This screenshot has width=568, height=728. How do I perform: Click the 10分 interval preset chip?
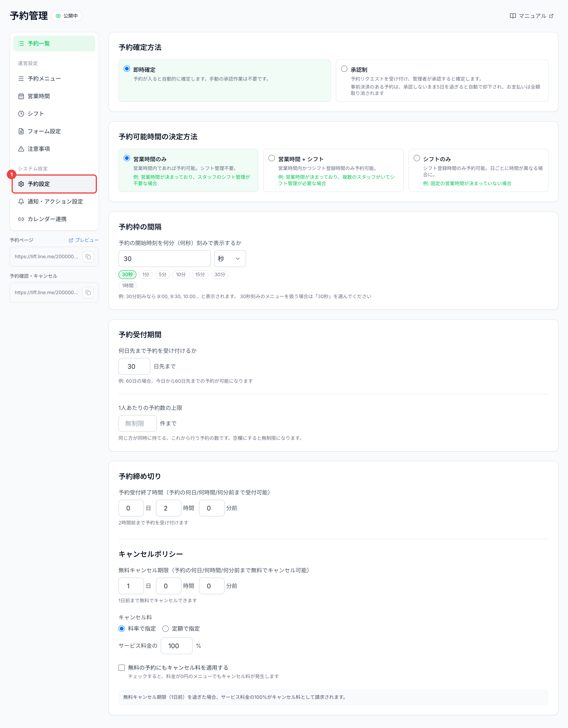(180, 275)
